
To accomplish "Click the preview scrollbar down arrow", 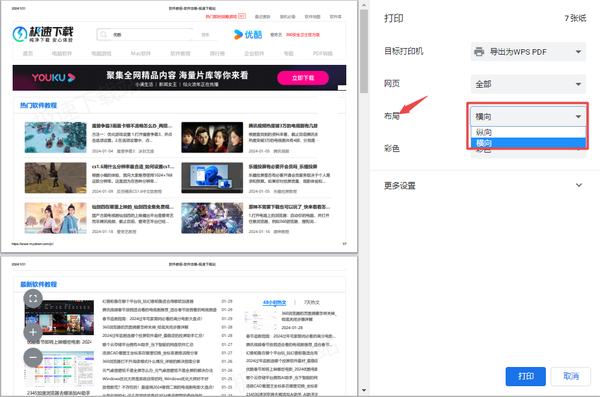I will pos(364,390).
